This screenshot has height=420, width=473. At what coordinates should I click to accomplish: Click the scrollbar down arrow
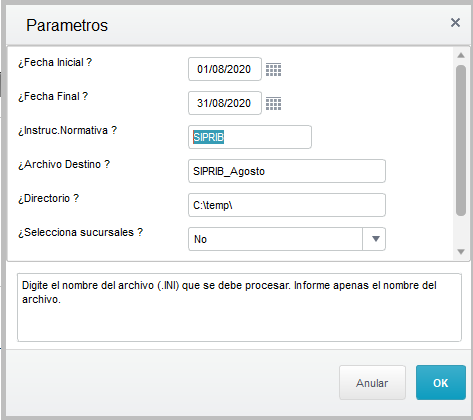click(461, 252)
